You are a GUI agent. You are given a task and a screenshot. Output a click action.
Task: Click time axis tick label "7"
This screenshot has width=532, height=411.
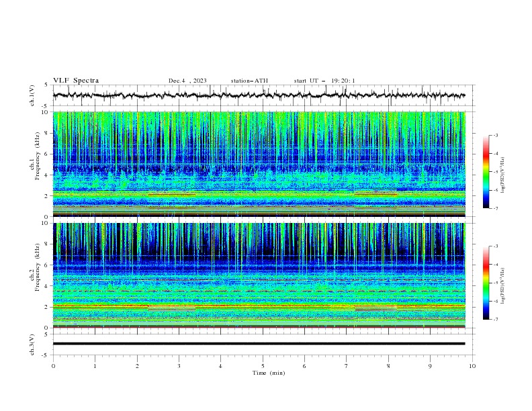(x=346, y=366)
